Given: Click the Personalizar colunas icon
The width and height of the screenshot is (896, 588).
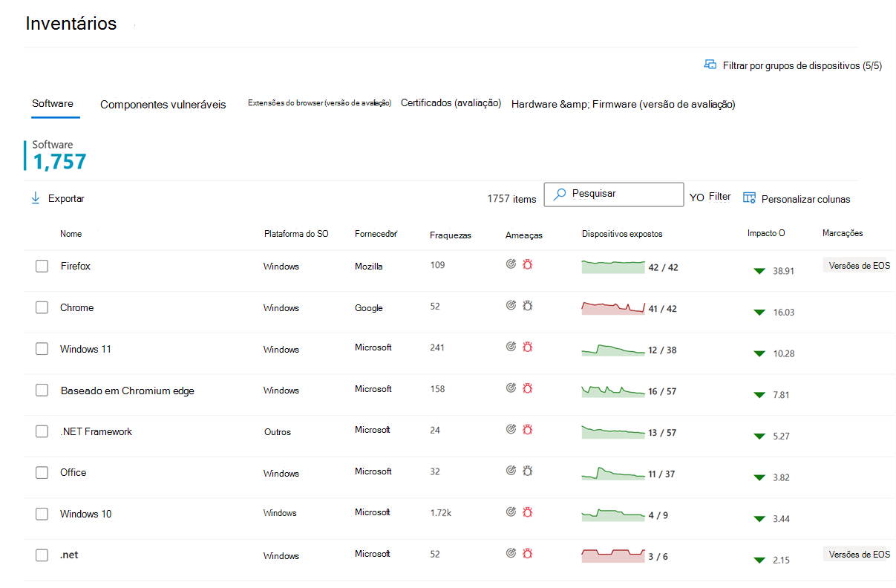Looking at the screenshot, I should (x=749, y=198).
